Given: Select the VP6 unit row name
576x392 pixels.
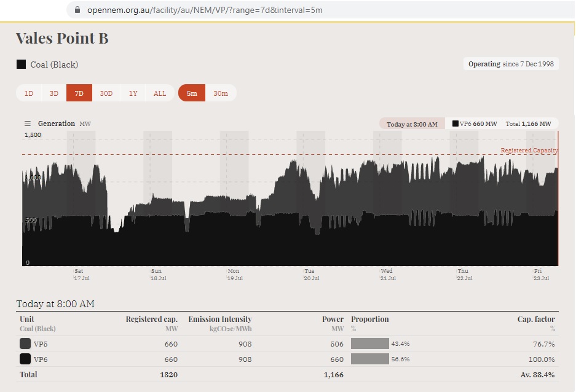Looking at the screenshot, I should (x=41, y=359).
